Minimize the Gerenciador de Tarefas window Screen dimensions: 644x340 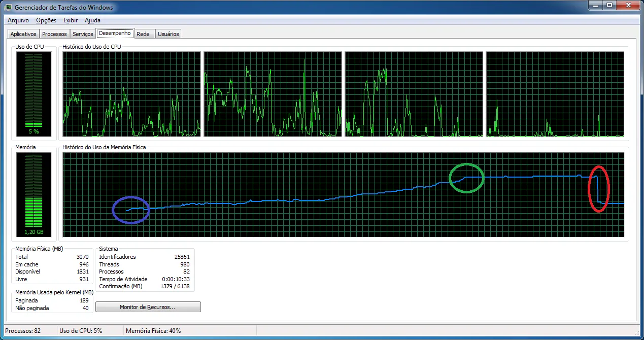tap(595, 5)
